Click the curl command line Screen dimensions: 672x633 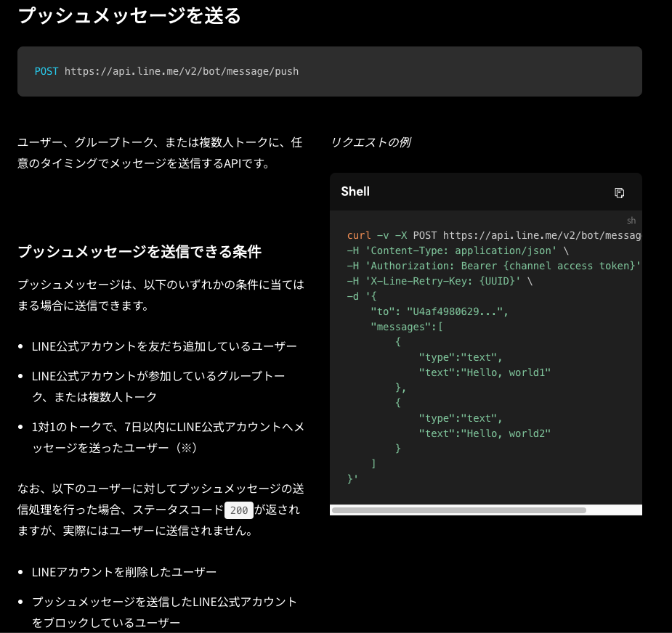pos(494,235)
